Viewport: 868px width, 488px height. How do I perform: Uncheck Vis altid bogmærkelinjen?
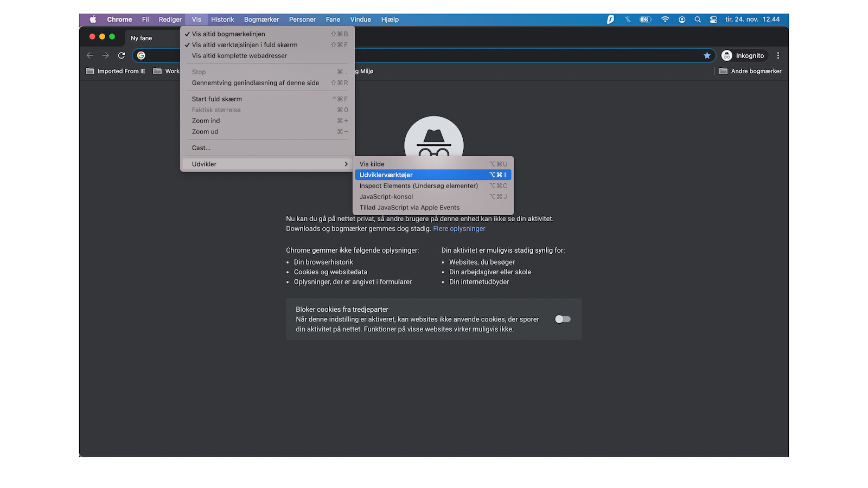[x=228, y=34]
